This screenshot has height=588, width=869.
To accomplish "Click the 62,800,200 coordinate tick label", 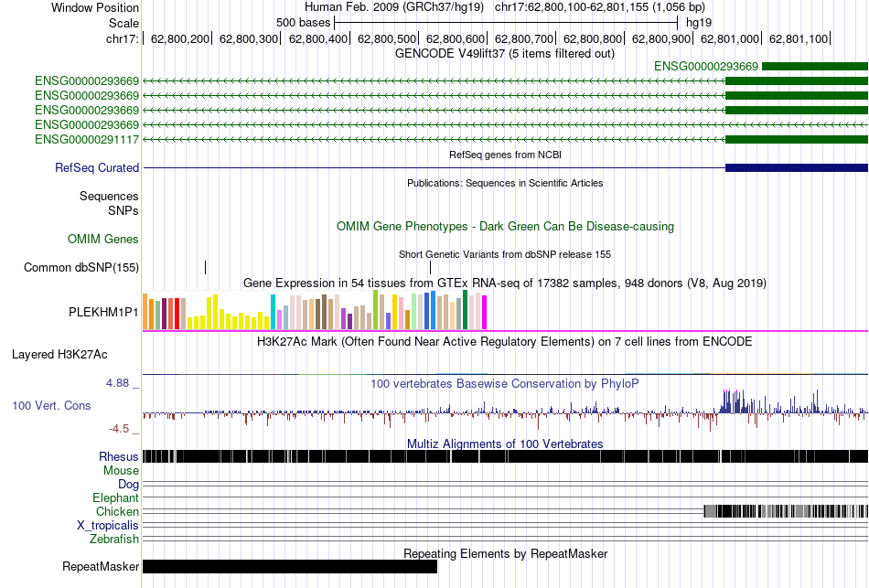I will [x=180, y=38].
